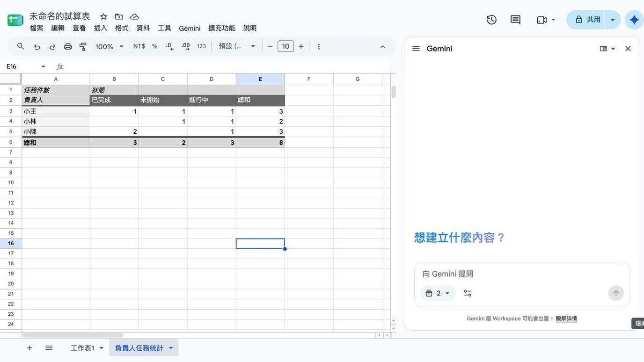Open the font dropdown 預設
The width and height of the screenshot is (644, 362).
(237, 46)
